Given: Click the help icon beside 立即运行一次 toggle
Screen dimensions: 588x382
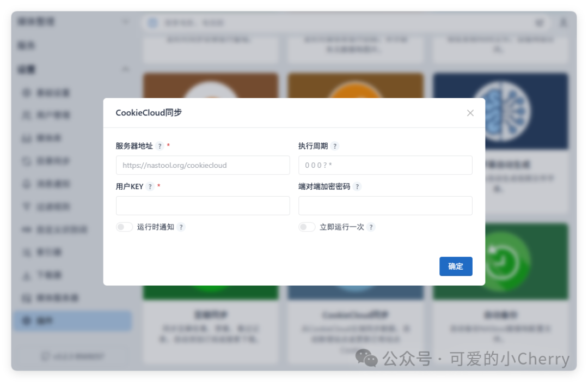Looking at the screenshot, I should pos(371,227).
